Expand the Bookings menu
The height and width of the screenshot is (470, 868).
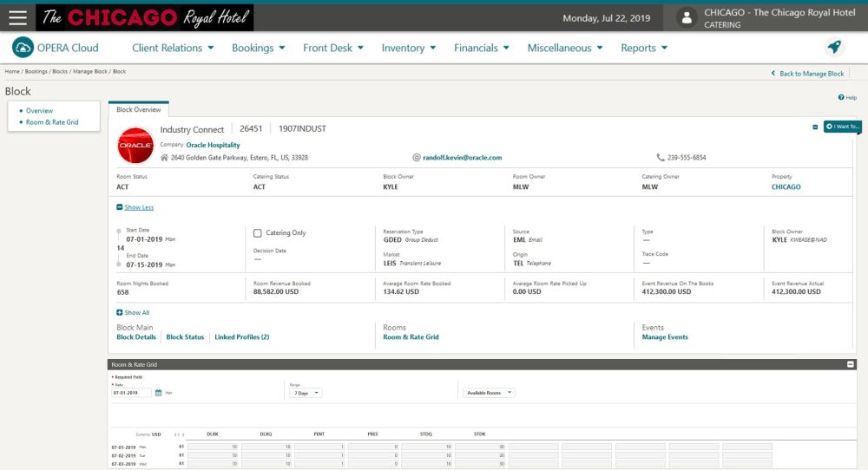point(259,48)
